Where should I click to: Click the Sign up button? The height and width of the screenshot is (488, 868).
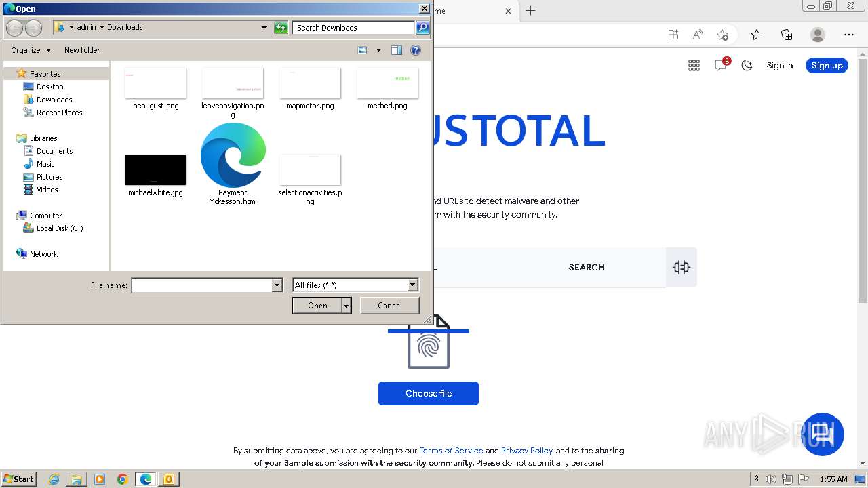coord(827,66)
